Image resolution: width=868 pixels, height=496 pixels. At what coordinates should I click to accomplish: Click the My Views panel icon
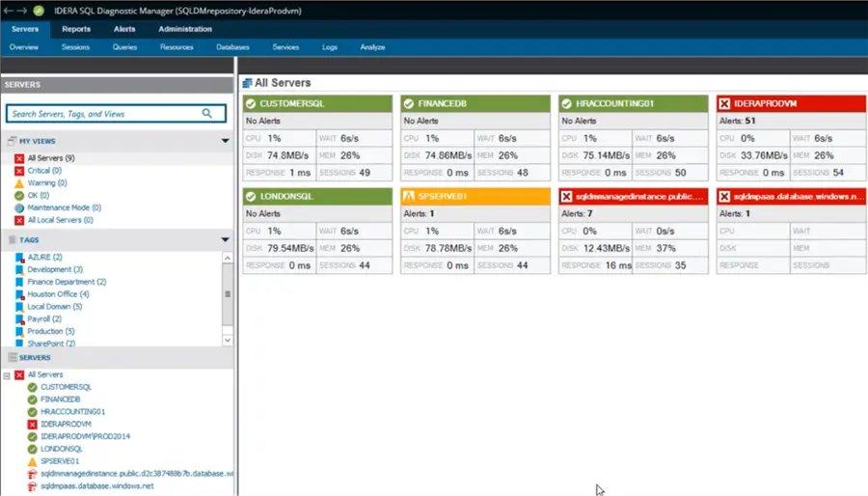pos(12,141)
